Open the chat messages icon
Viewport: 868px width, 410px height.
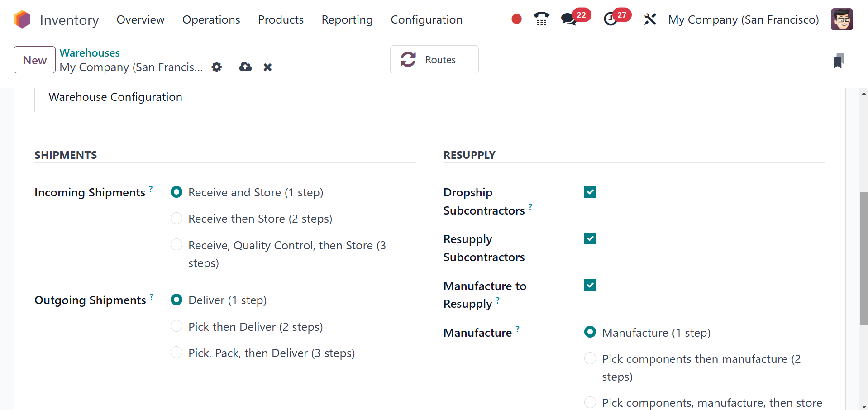point(568,19)
